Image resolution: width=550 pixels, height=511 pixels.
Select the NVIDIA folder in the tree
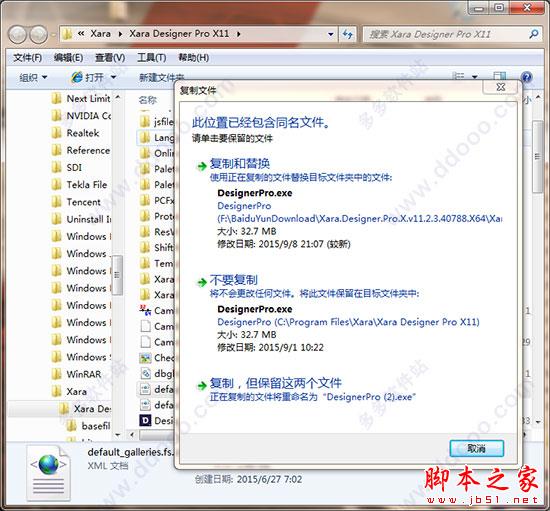(81, 116)
